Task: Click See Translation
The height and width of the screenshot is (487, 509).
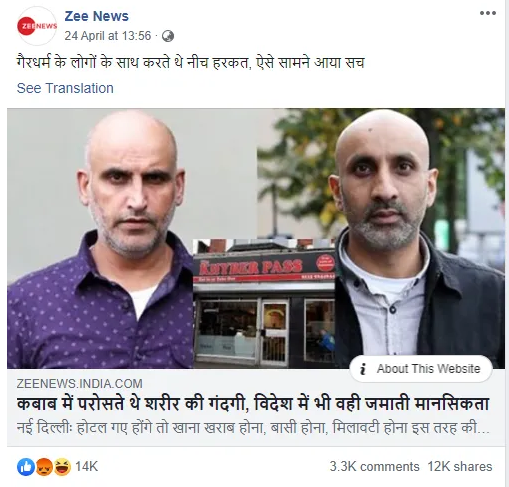Action: [x=65, y=88]
